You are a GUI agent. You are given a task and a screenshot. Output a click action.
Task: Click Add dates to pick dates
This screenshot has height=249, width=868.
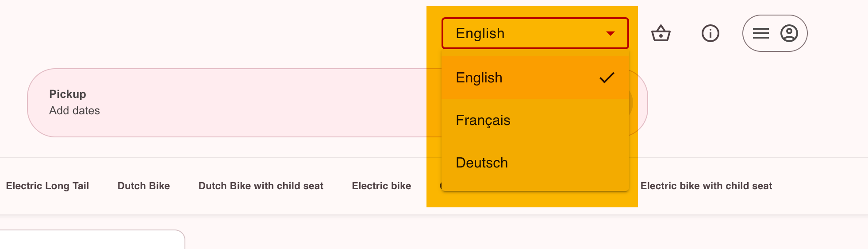[75, 111]
